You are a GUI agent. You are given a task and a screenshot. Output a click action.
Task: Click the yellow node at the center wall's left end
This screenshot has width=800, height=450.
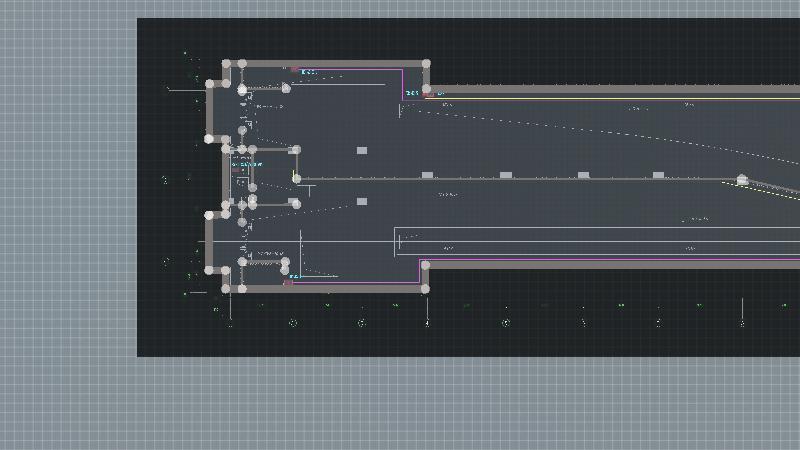pos(296,179)
